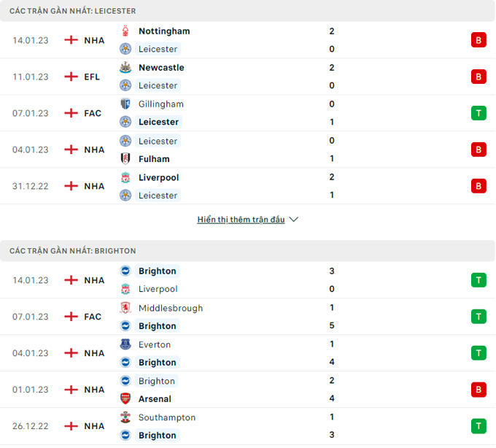This screenshot has width=496, height=448.
Task: Click the Everton club crest icon
Action: pyautogui.click(x=125, y=344)
